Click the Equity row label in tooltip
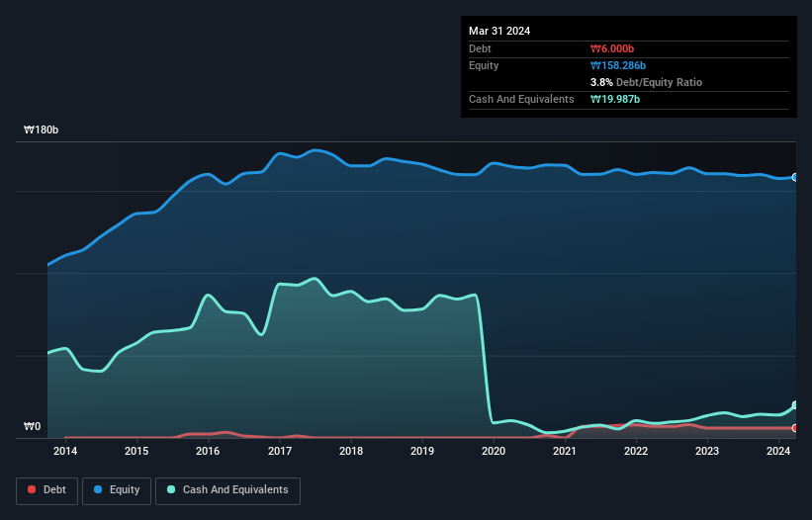Image resolution: width=812 pixels, height=520 pixels. click(484, 65)
